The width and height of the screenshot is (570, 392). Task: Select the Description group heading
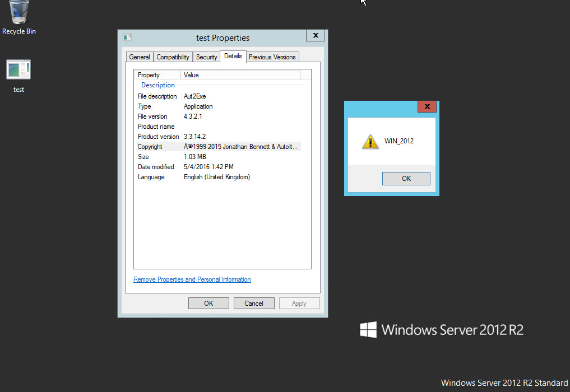click(x=157, y=85)
